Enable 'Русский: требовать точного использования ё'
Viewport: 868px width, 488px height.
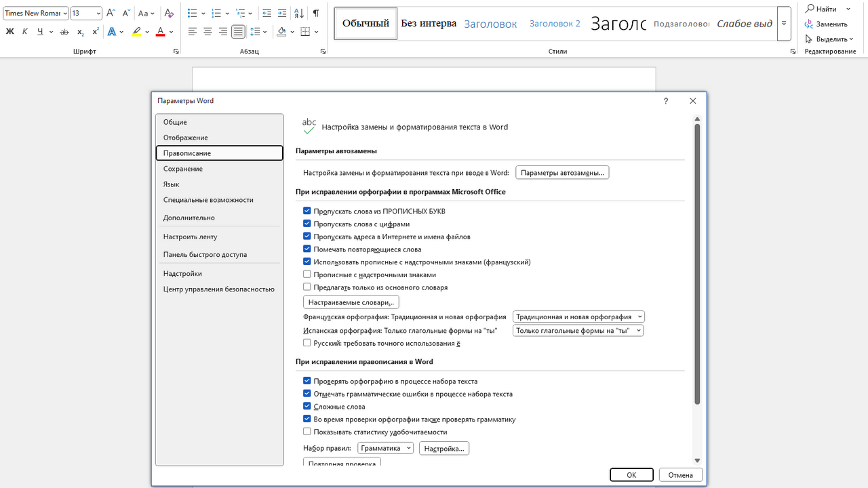tap(307, 344)
